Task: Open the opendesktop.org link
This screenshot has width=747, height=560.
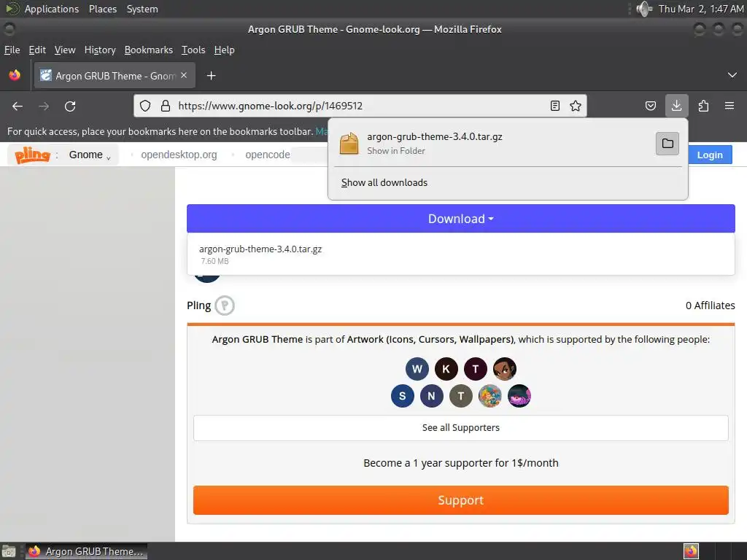Action: click(179, 155)
